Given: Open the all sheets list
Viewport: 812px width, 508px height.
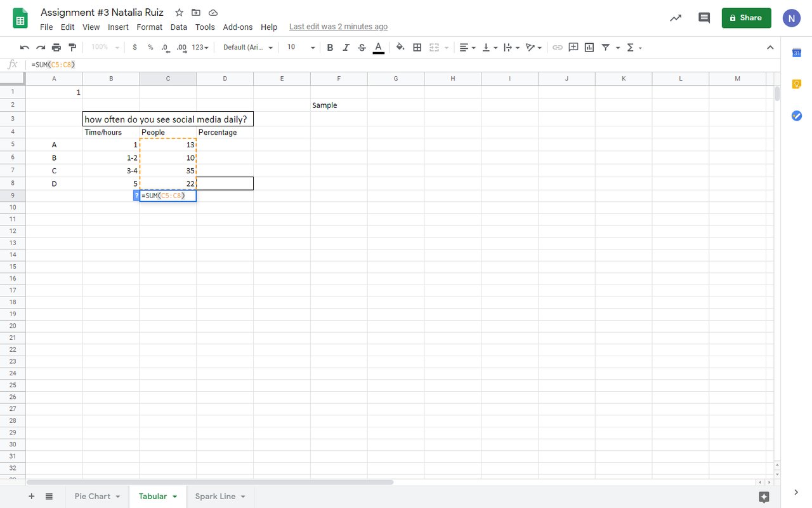Looking at the screenshot, I should (49, 497).
